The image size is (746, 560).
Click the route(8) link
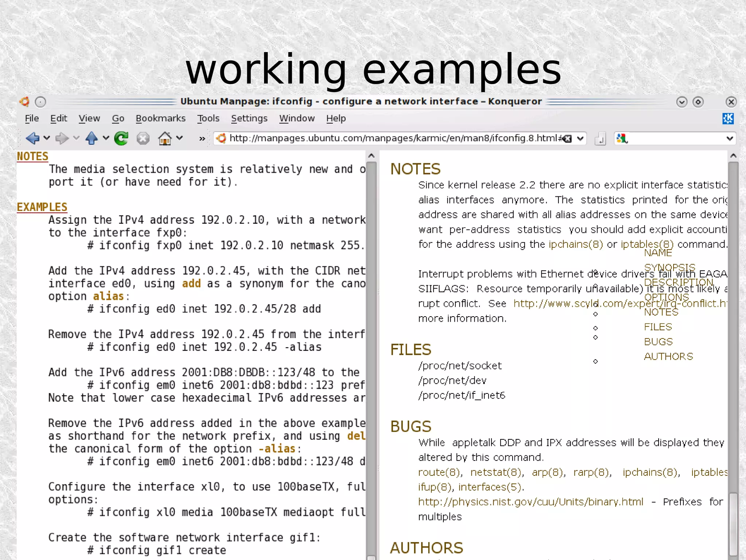439,472
